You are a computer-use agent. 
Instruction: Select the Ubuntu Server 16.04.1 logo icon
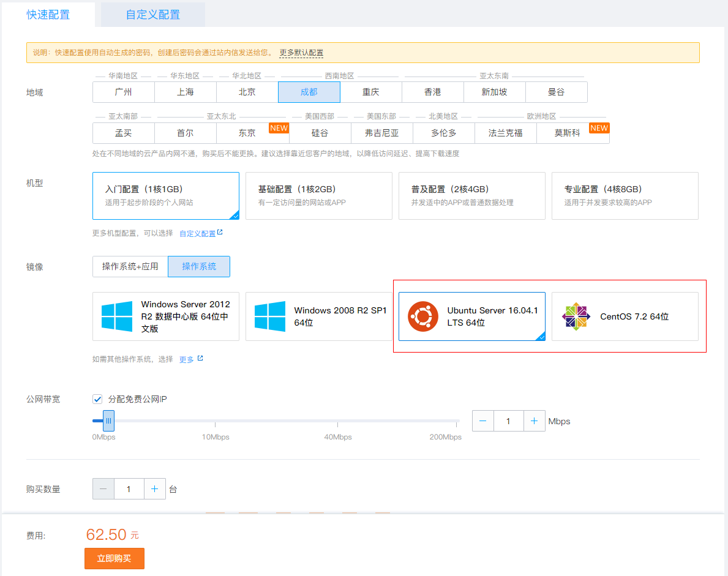coord(423,316)
